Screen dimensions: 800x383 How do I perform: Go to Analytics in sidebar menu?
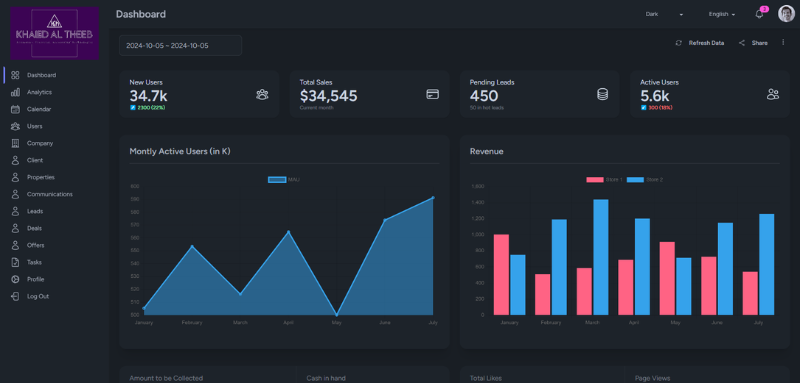[39, 92]
